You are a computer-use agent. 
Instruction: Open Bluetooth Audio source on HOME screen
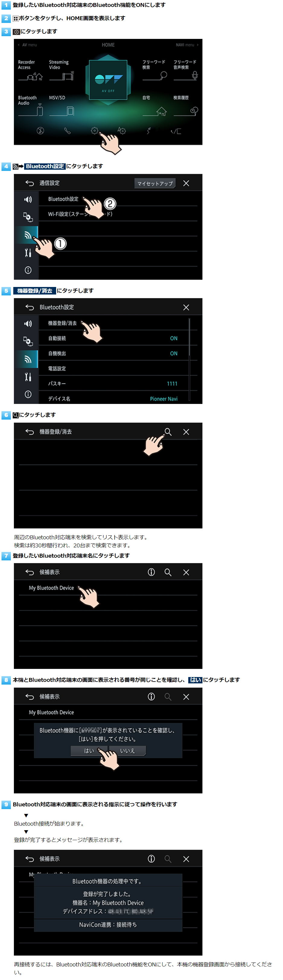pyautogui.click(x=30, y=106)
